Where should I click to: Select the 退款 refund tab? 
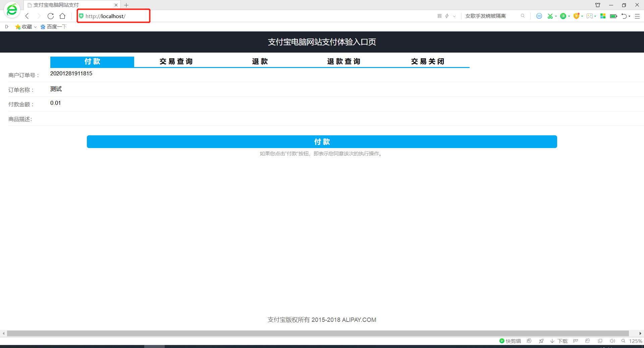pyautogui.click(x=259, y=62)
